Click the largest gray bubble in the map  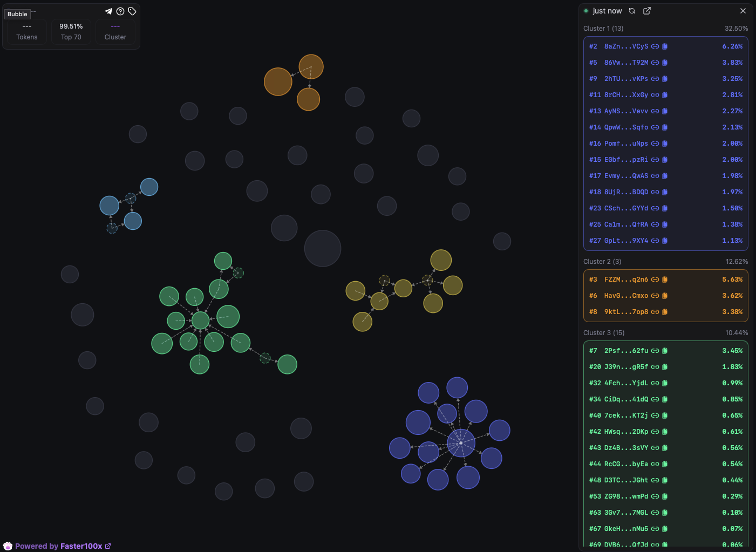pyautogui.click(x=323, y=248)
